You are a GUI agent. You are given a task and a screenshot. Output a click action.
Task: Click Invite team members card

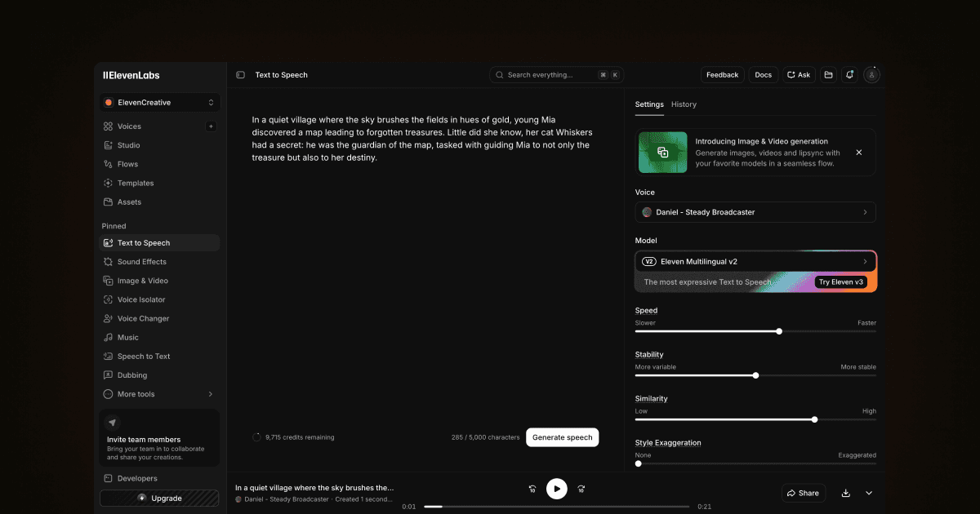(x=159, y=438)
